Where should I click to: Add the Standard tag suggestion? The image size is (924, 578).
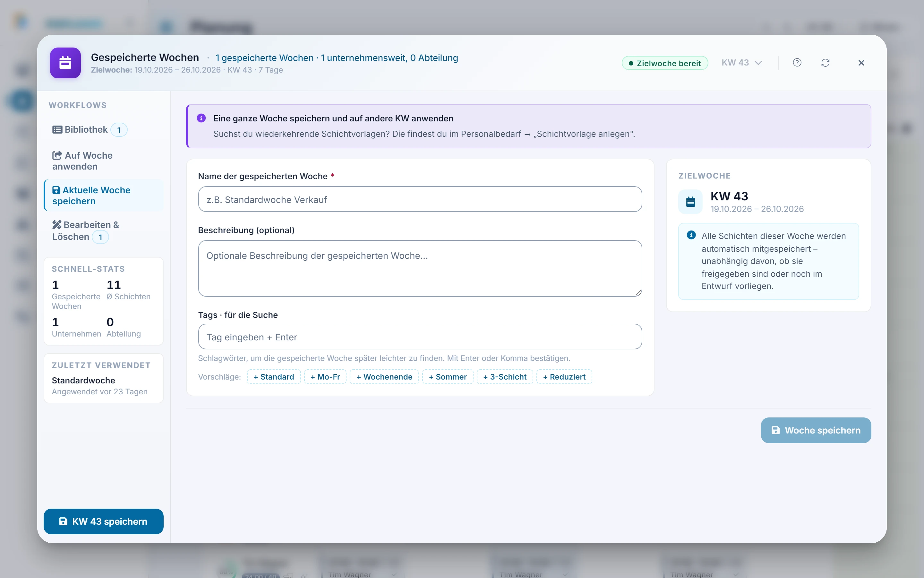[274, 377]
